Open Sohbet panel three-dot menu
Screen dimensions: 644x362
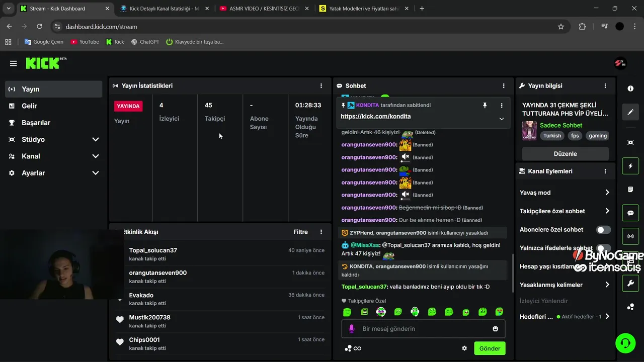504,86
